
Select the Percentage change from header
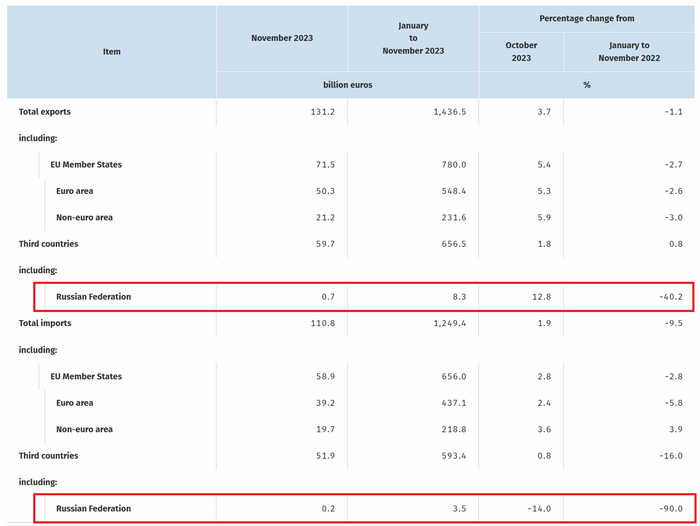[x=587, y=19]
